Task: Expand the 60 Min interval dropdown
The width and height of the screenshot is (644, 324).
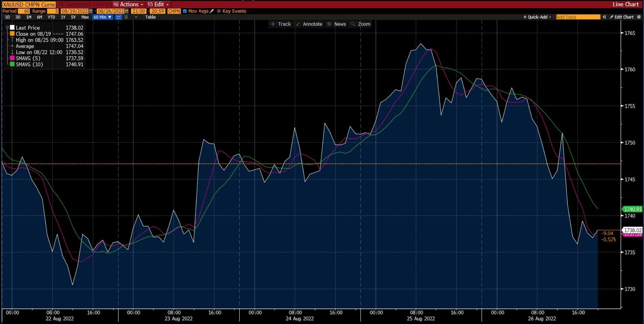Action: tap(103, 17)
